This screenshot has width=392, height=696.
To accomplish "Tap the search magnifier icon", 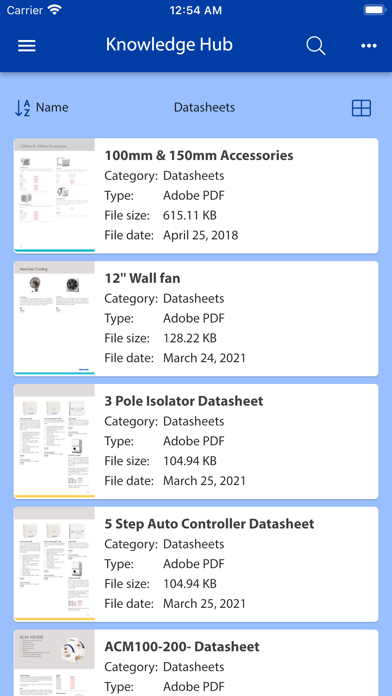I will (316, 46).
